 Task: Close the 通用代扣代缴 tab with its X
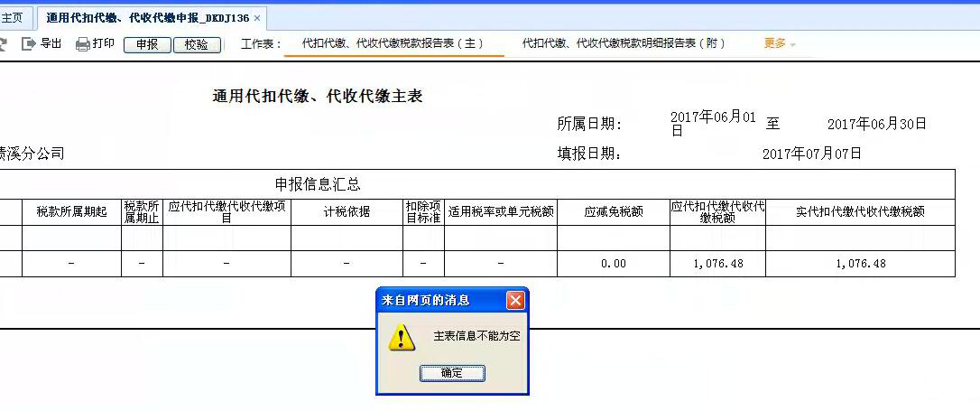[257, 18]
